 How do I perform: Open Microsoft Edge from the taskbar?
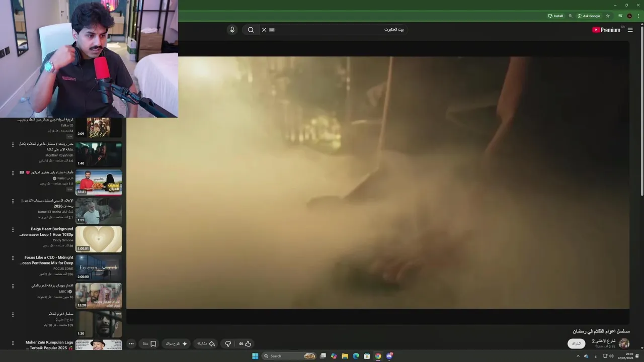356,356
